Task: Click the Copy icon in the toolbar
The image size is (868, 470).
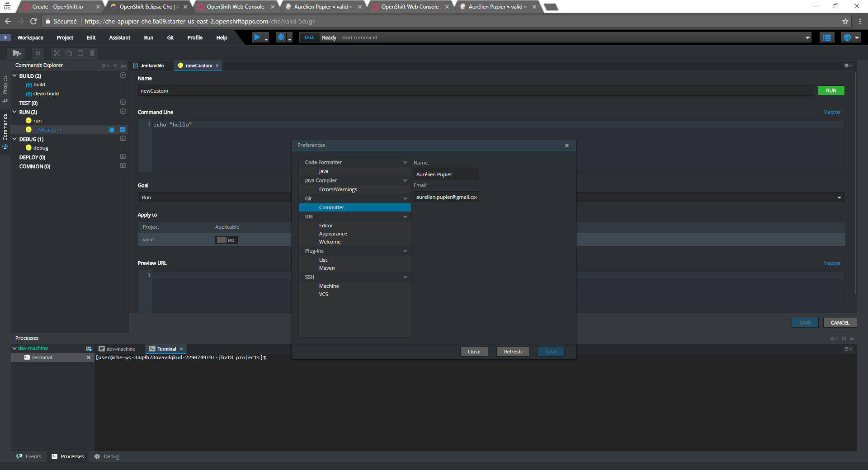Action: point(69,53)
